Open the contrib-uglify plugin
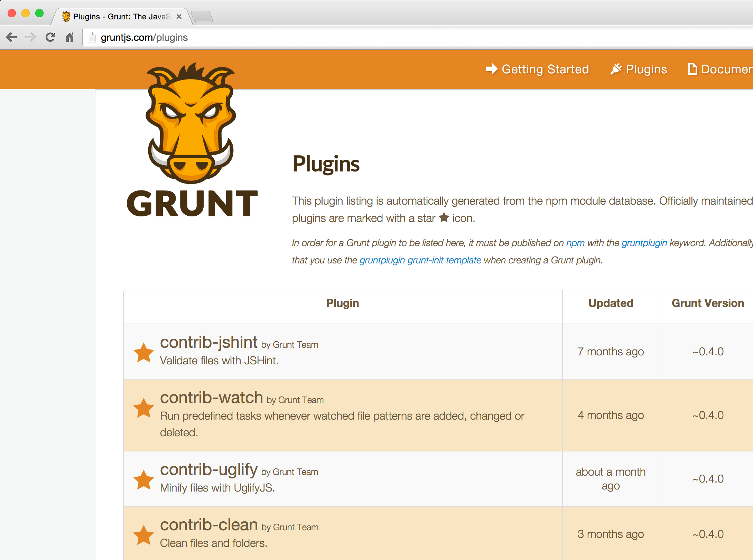This screenshot has height=560, width=753. point(209,469)
